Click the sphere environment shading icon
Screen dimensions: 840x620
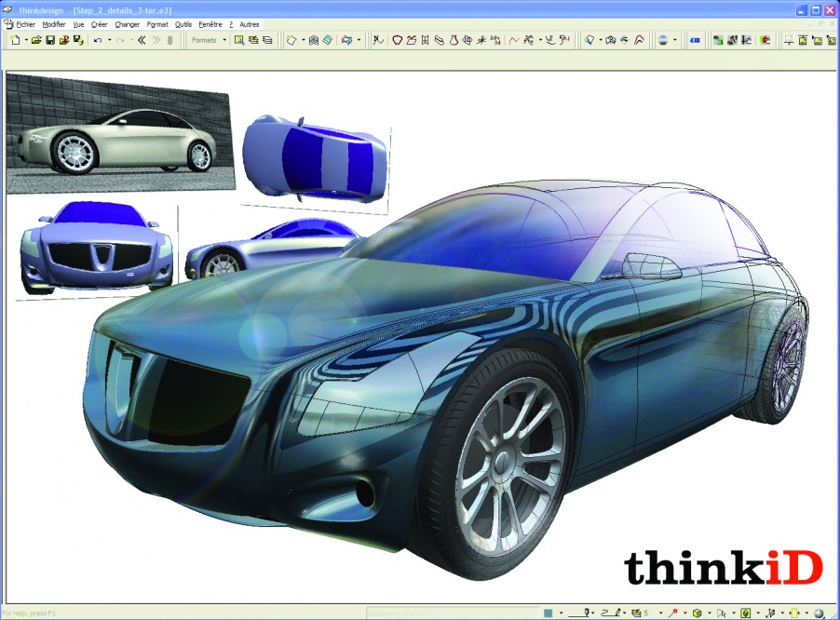[x=663, y=40]
